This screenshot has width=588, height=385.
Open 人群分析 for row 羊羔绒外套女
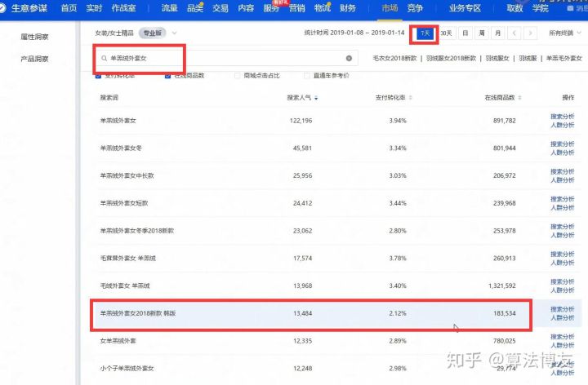pyautogui.click(x=562, y=125)
